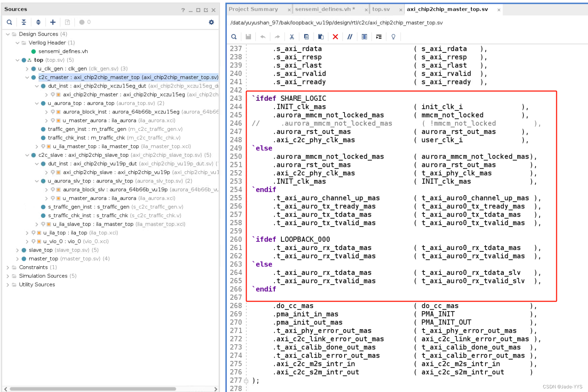Click the Redo arrow in the editor

(x=277, y=36)
